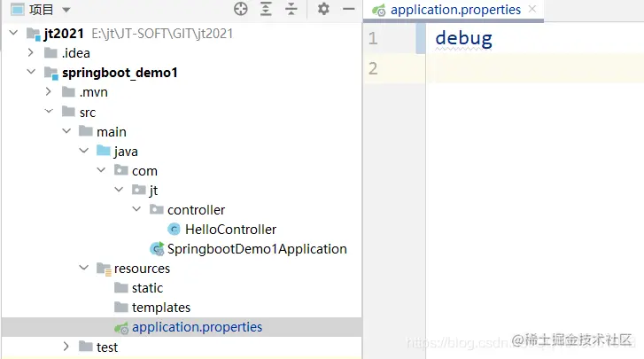
Task: Select springboot_demo1 module label
Action: [x=120, y=73]
